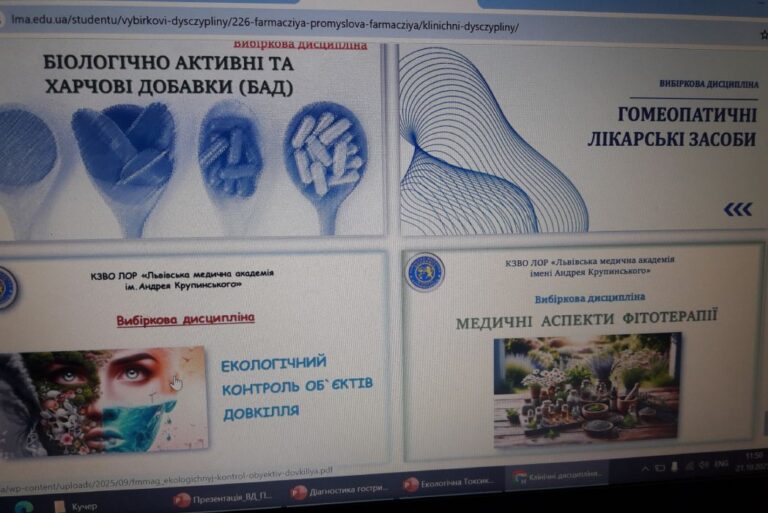Click the triple chevron arrows on homeopathy slide
Image resolution: width=768 pixels, height=513 pixels.
(x=737, y=209)
